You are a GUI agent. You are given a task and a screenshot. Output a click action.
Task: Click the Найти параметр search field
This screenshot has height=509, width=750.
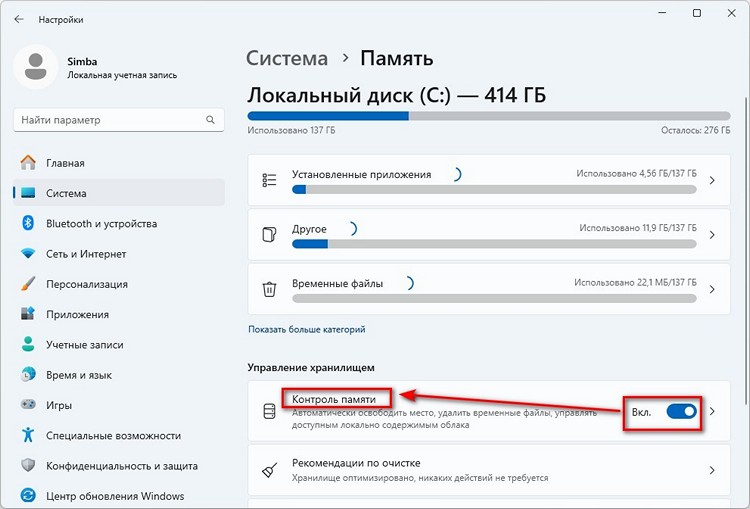click(119, 120)
